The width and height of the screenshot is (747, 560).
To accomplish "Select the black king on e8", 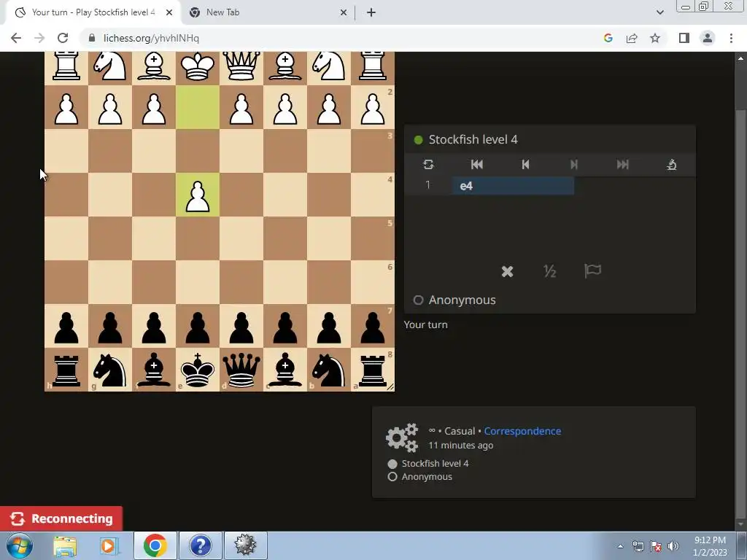I will point(198,370).
